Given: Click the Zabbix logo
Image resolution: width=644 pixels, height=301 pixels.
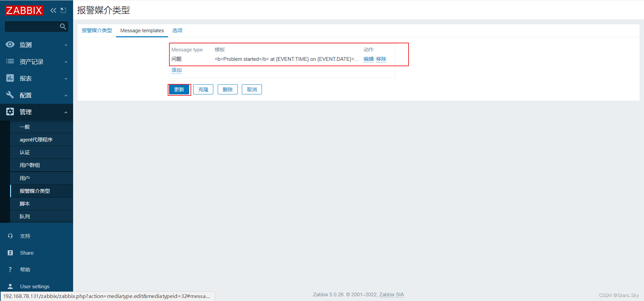Looking at the screenshot, I should (24, 10).
